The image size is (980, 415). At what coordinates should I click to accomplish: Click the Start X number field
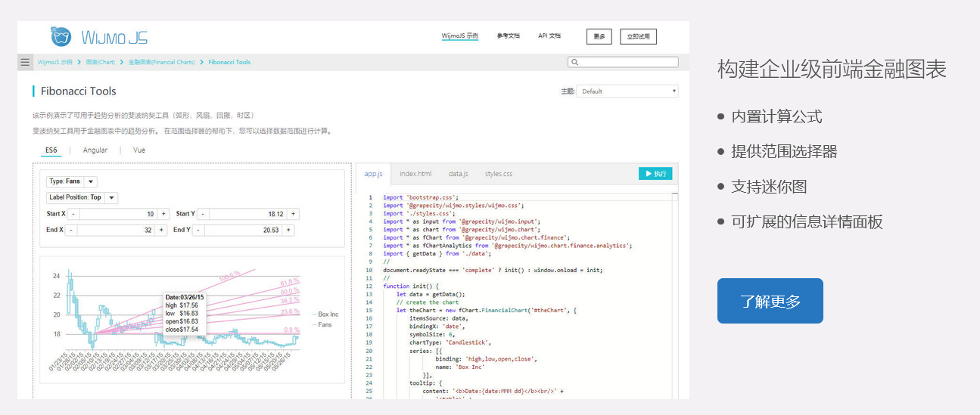point(118,214)
